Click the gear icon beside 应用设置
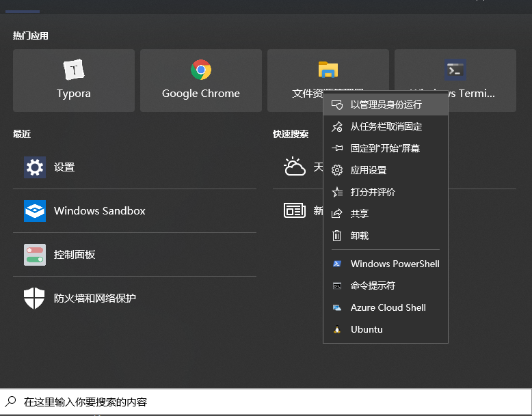This screenshot has width=532, height=416. [x=337, y=170]
